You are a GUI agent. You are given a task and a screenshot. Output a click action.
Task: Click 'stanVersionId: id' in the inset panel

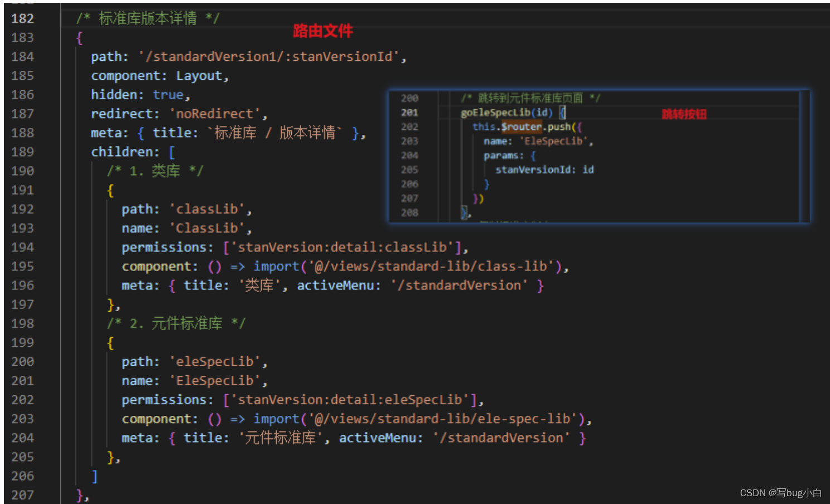[544, 169]
